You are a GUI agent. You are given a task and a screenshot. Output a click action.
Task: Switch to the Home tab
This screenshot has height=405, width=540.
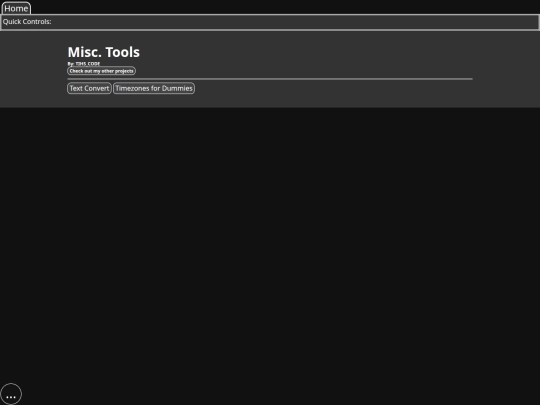pyautogui.click(x=16, y=8)
